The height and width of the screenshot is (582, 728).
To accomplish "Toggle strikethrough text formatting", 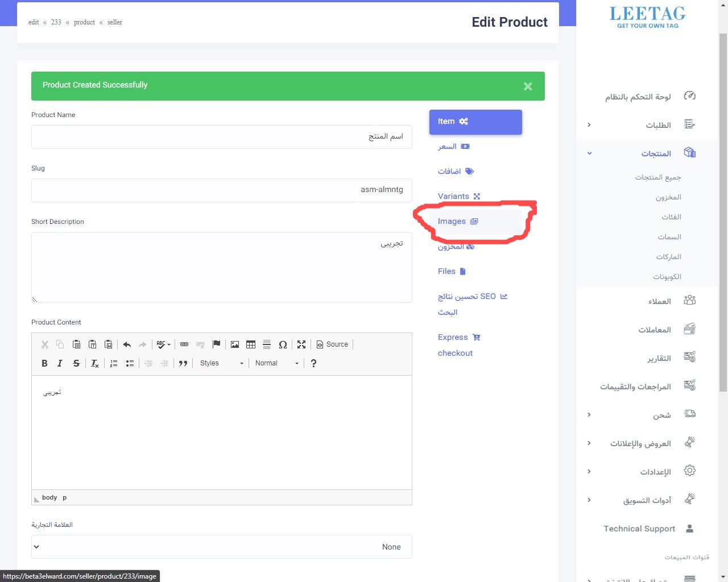I will coord(76,363).
